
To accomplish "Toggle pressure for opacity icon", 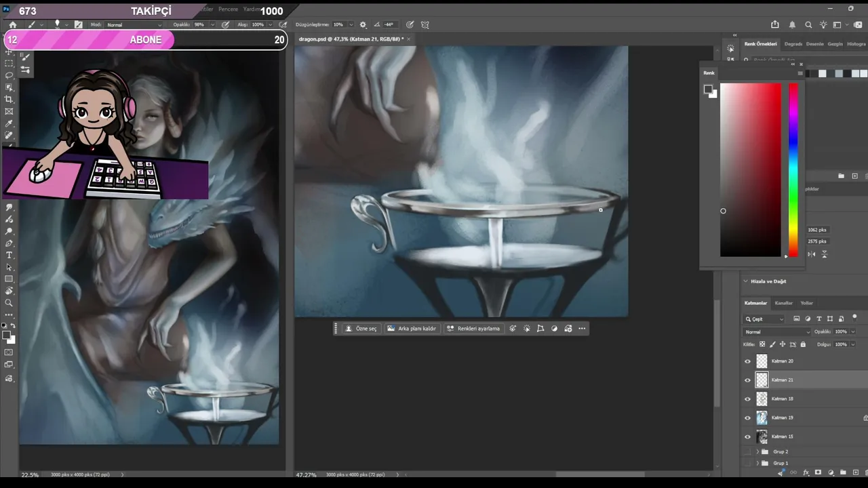I will [x=224, y=25].
